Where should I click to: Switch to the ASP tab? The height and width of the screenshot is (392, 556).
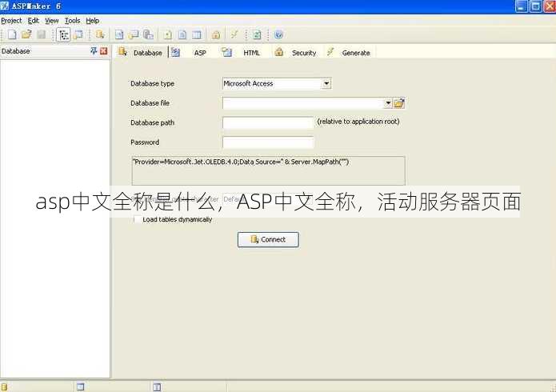point(192,52)
